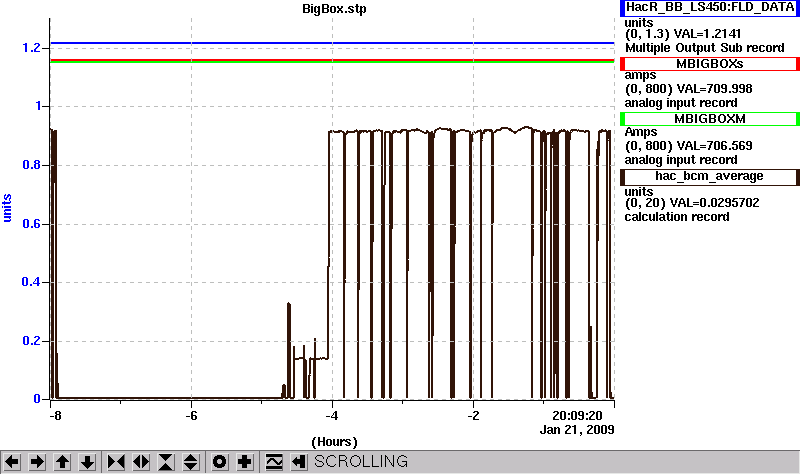Image resolution: width=800 pixels, height=474 pixels.
Task: Click the 0.6 tick label on the y-axis
Action: [x=31, y=224]
